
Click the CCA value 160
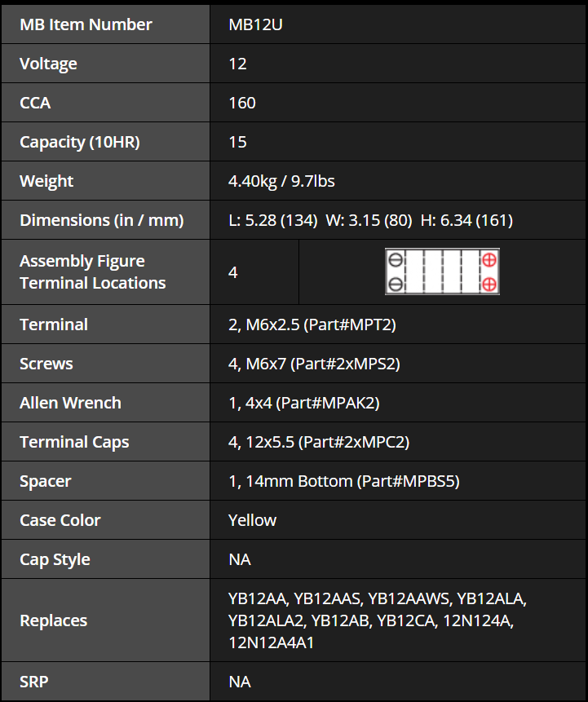[242, 103]
